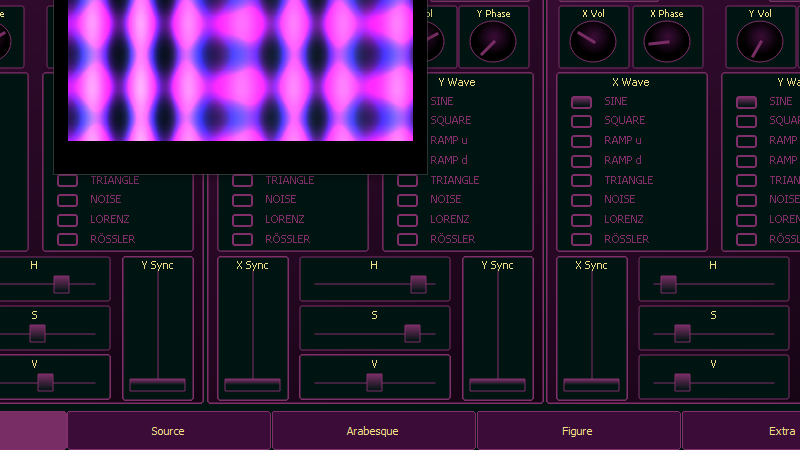Set X Wave to LORENZ

[x=581, y=219]
